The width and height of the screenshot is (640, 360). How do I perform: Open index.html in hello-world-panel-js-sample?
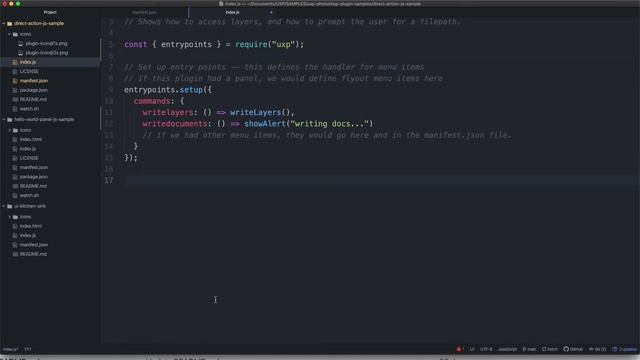pyautogui.click(x=31, y=139)
